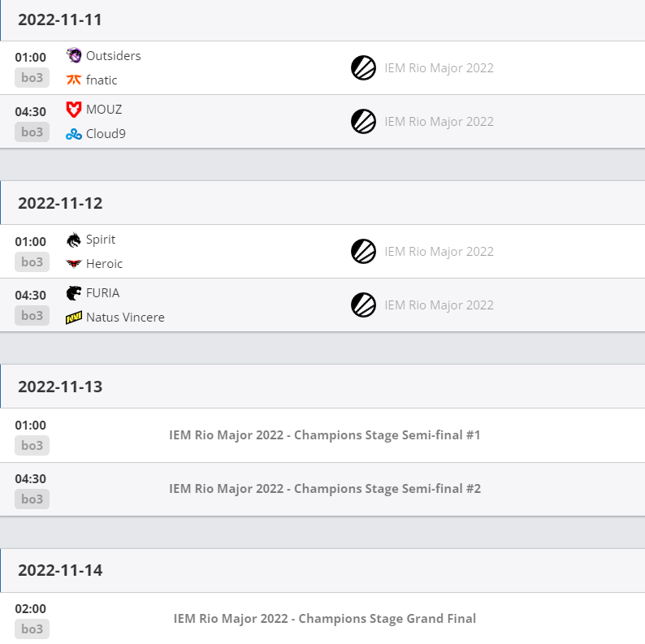Click the 2022-11-13 date header

[x=60, y=387]
